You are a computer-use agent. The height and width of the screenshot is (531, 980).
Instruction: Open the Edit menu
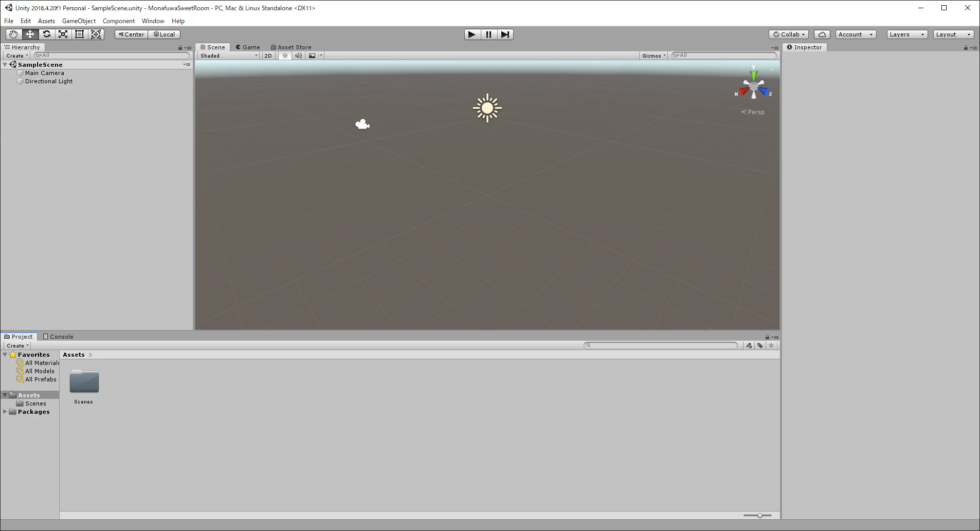[x=26, y=21]
